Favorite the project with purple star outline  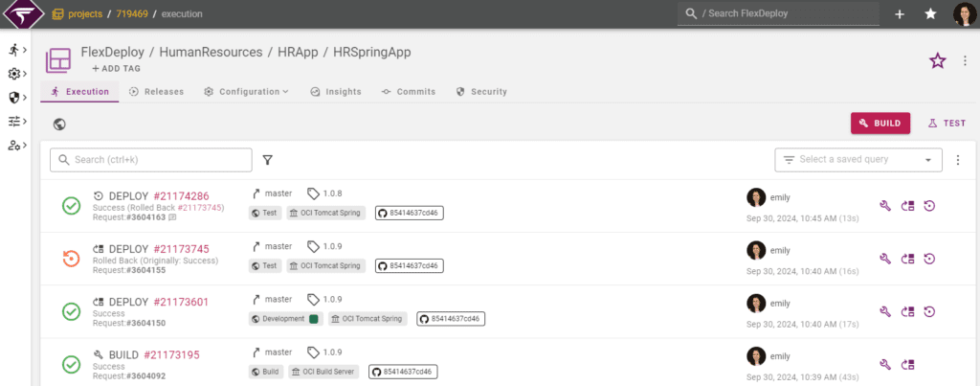937,60
